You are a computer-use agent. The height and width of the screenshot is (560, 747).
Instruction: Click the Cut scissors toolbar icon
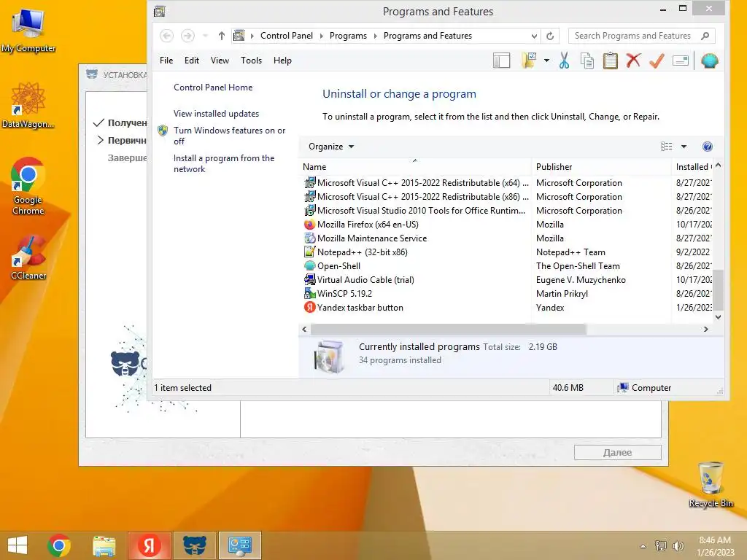(564, 61)
